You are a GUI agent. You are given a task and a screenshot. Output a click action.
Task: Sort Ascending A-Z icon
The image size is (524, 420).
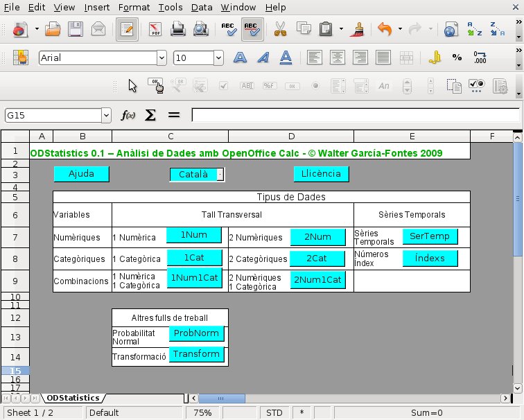coord(475,29)
